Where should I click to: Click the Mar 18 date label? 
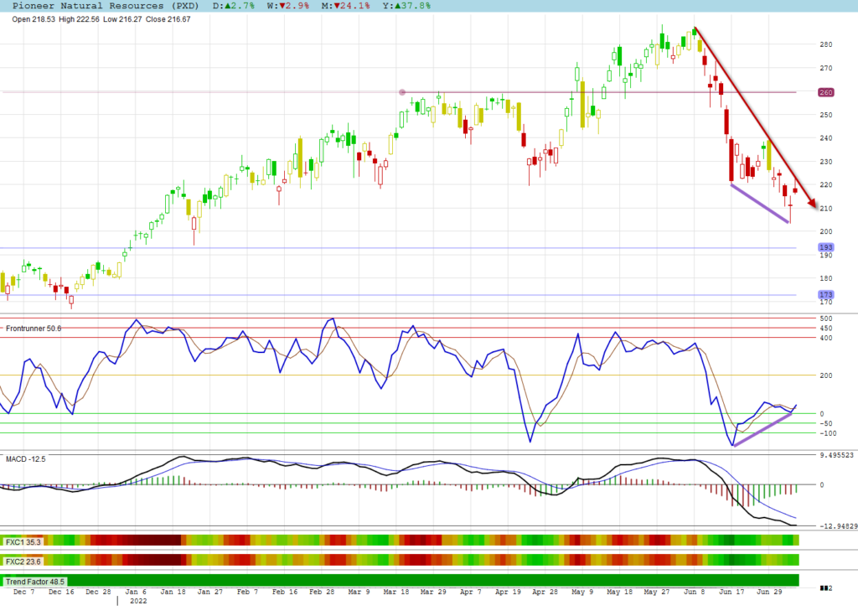pyautogui.click(x=396, y=592)
